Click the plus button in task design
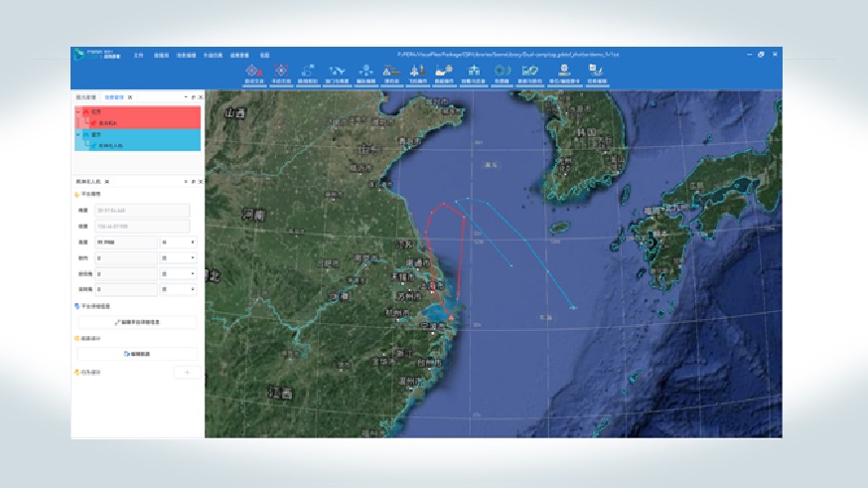The height and width of the screenshot is (488, 868). (186, 372)
